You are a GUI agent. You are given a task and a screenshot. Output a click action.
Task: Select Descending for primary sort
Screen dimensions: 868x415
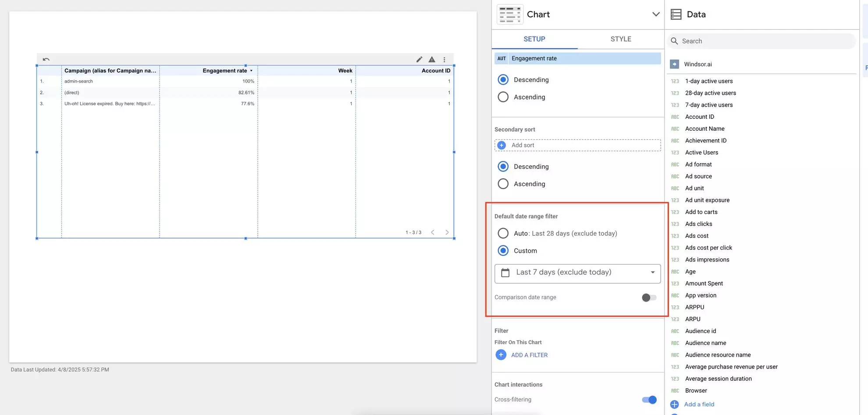(x=503, y=79)
